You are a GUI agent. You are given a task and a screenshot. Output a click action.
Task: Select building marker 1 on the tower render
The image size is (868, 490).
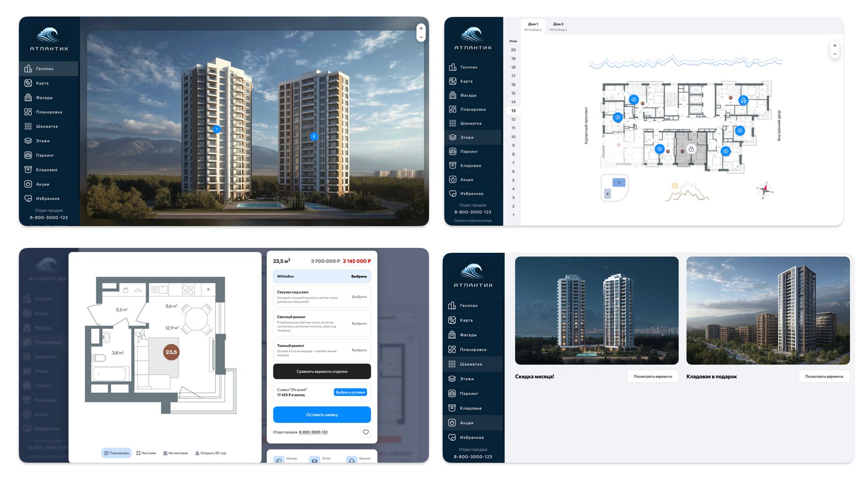point(216,129)
